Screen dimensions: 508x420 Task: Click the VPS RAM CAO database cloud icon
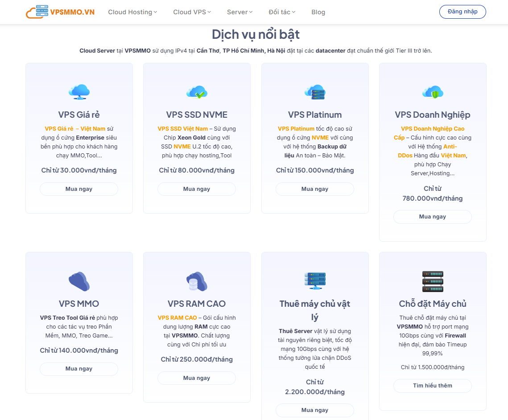coord(197,281)
